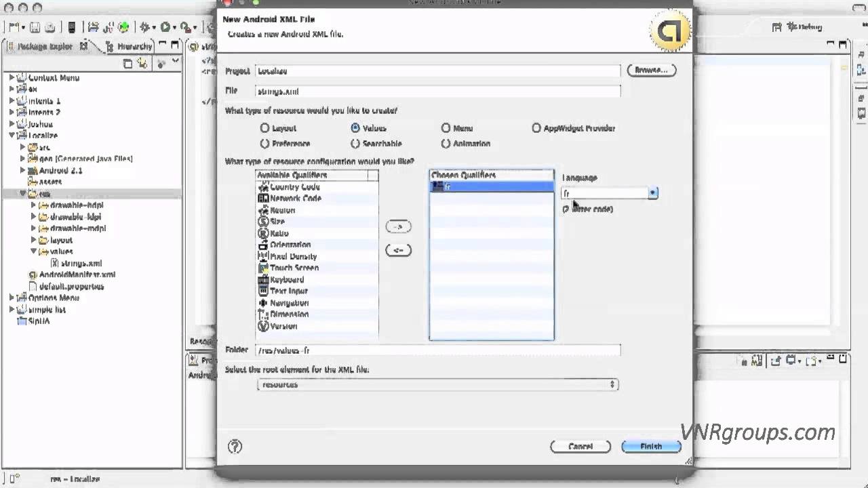The image size is (868, 488).
Task: Expand the layout folder
Action: click(33, 240)
